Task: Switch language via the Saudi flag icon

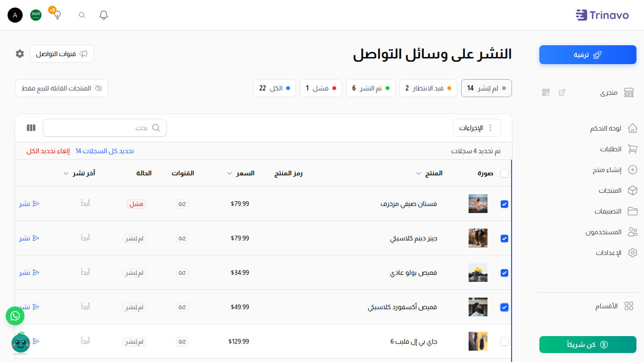Action: tap(36, 15)
